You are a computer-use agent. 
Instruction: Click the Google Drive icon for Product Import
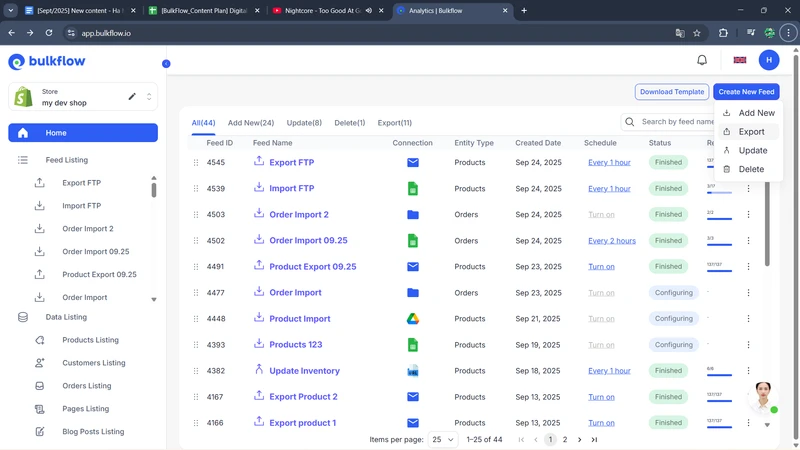(x=412, y=319)
